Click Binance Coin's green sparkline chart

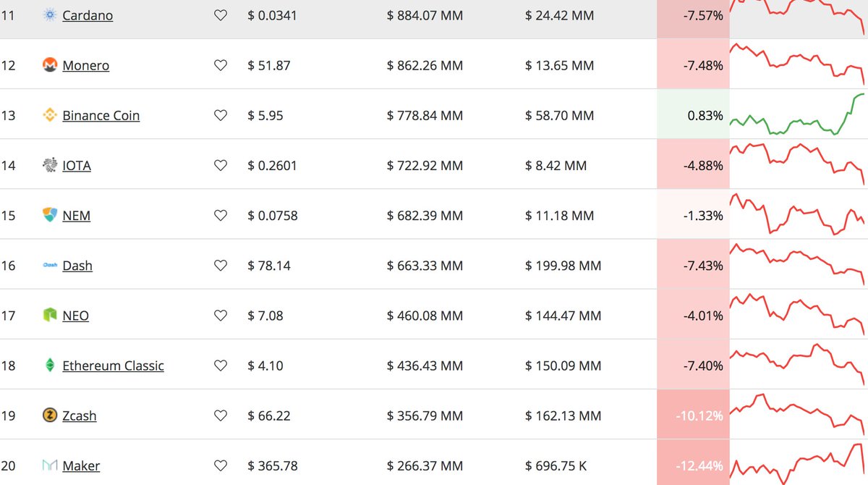796,114
